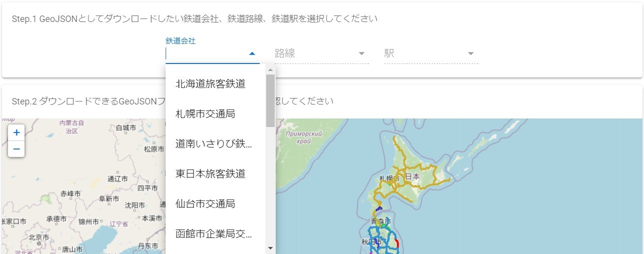Click the 丹东市 label on the map
Image resolution: width=644 pixels, height=254 pixels.
coord(148,246)
